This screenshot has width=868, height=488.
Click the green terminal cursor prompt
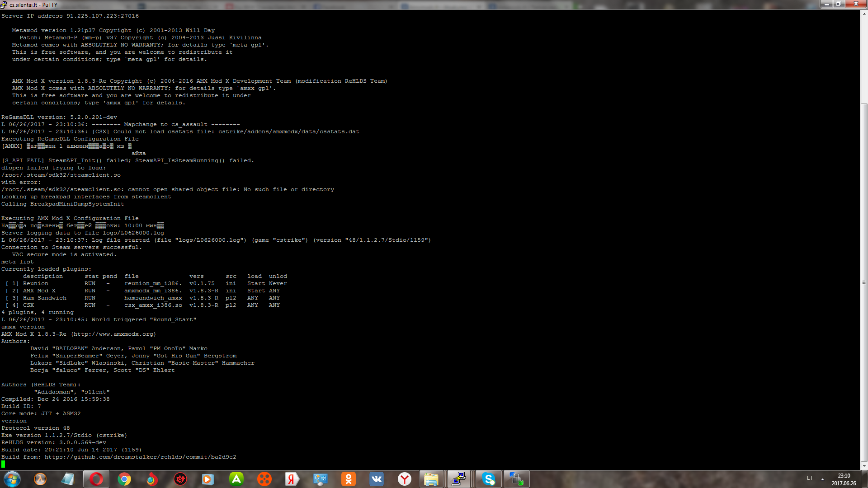(x=3, y=464)
